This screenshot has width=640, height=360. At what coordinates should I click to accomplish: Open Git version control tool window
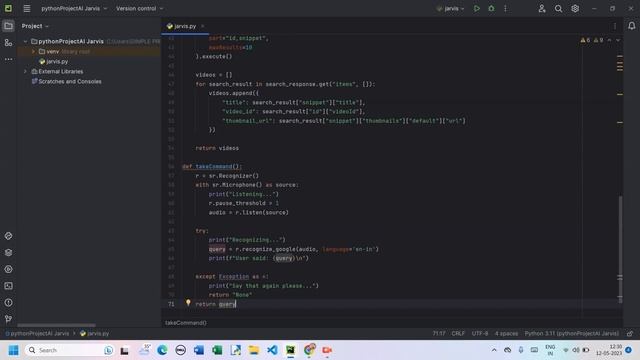(8, 319)
